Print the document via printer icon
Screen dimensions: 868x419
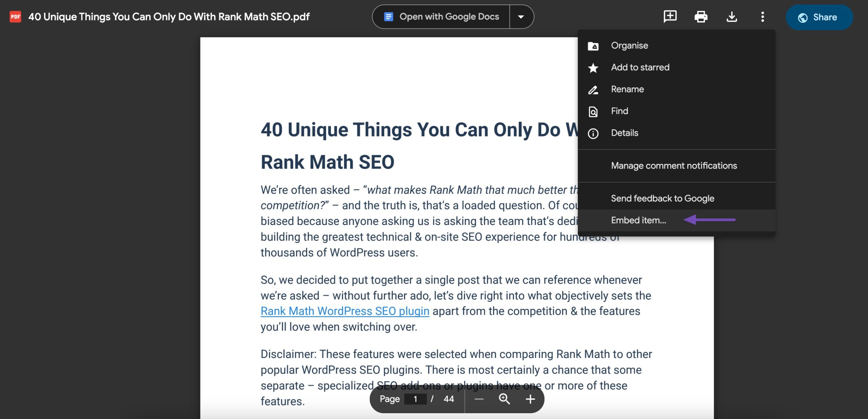click(701, 17)
